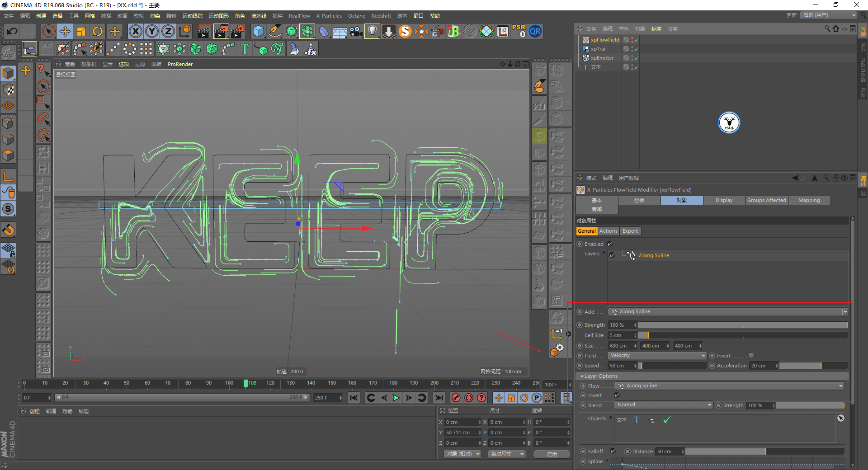The height and width of the screenshot is (470, 868).
Task: Click the Undo arrow icon
Action: tap(12, 31)
